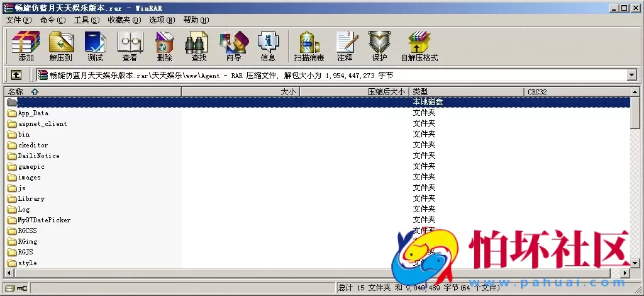Click the archive path address field
This screenshot has width=644, height=296.
332,75
